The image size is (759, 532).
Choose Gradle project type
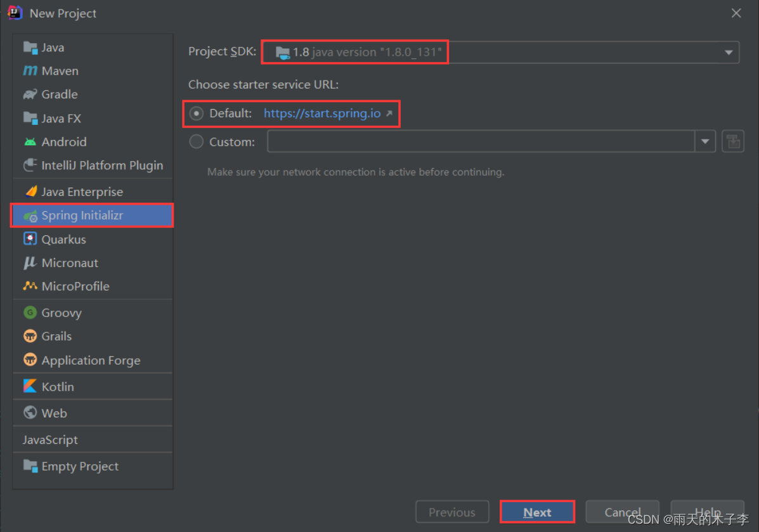click(93, 94)
